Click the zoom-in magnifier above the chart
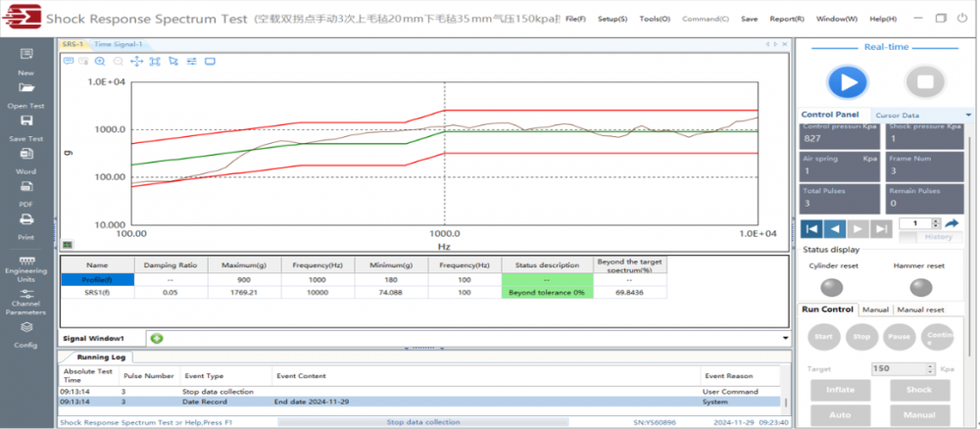 tap(100, 61)
